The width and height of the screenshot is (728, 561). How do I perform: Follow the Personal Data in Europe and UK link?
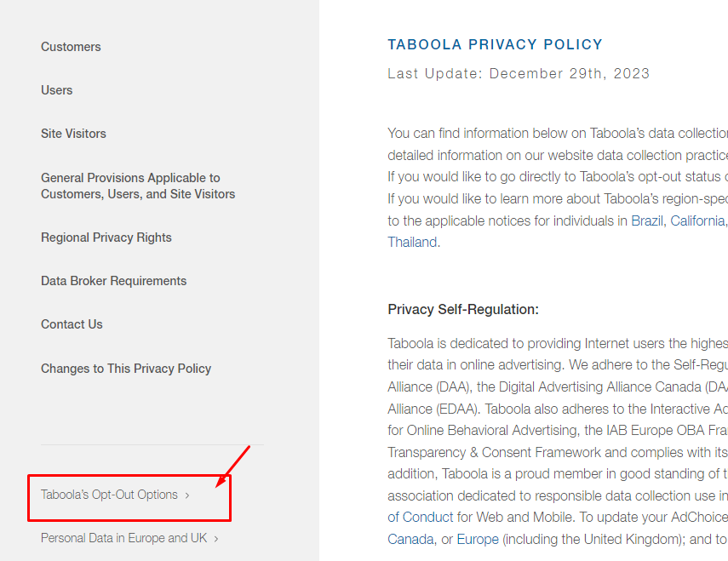123,538
